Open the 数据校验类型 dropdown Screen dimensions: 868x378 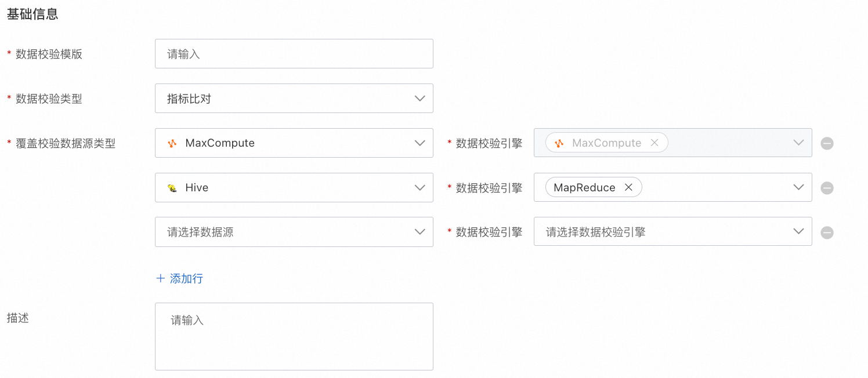pos(420,99)
